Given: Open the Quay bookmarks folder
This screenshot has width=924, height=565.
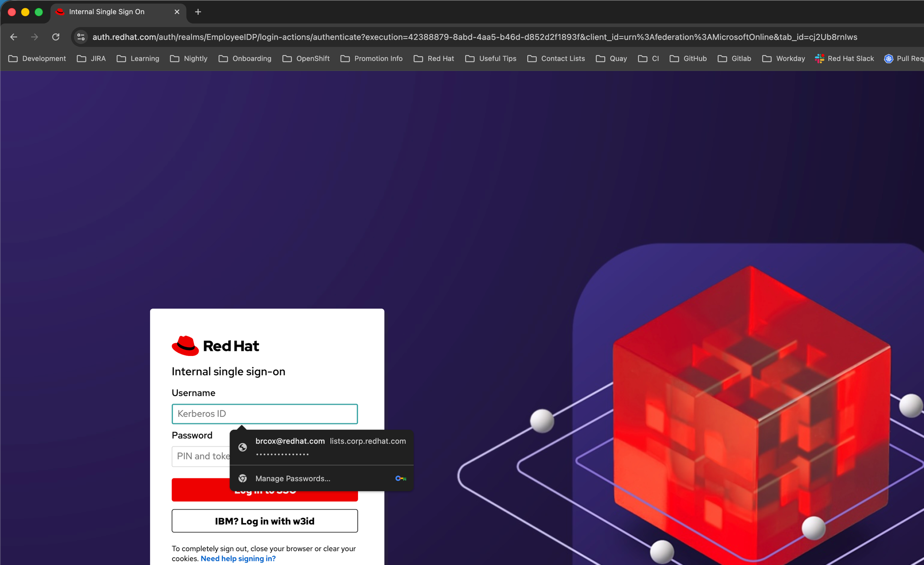Looking at the screenshot, I should [612, 59].
